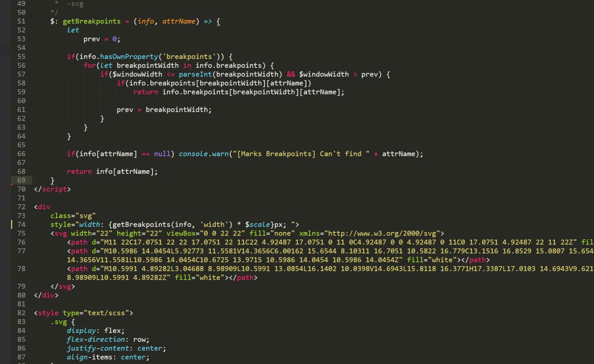Click 'getBreakpoints' in the line 51 declaration

click(92, 21)
